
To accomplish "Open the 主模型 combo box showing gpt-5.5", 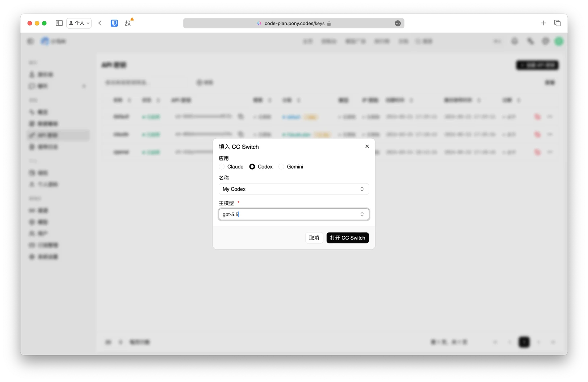I will pyautogui.click(x=294, y=215).
